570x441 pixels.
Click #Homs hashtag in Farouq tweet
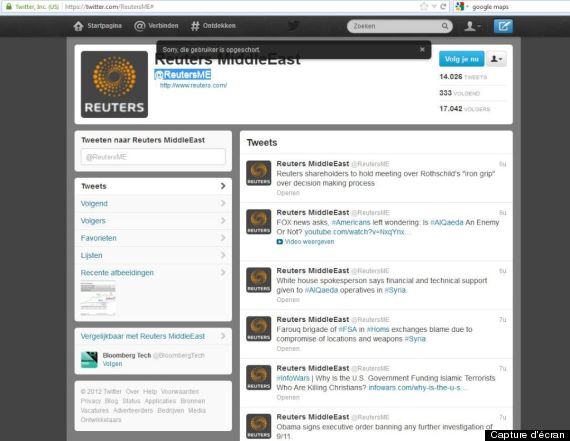tap(378, 329)
